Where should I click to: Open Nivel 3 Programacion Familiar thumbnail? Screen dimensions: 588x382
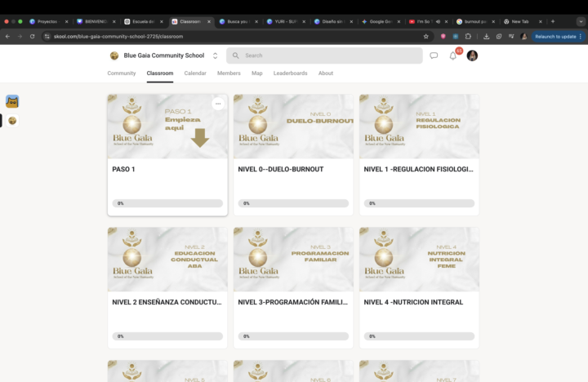293,260
